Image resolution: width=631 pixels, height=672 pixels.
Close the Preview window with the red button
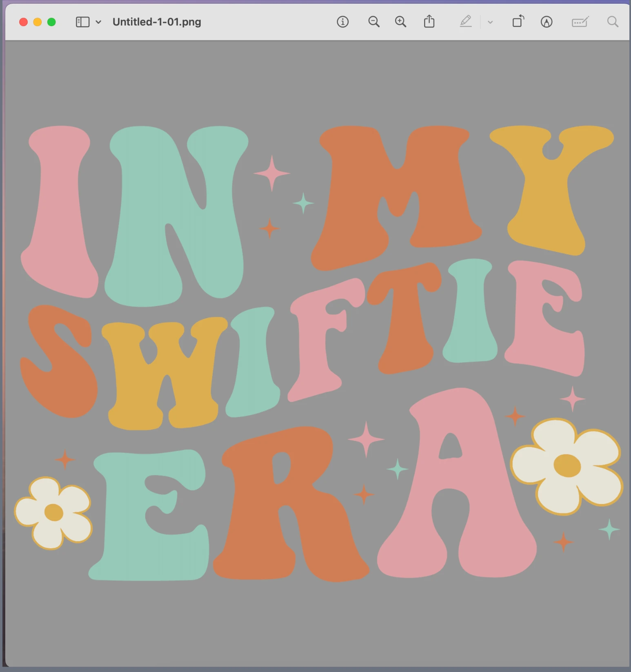(24, 22)
